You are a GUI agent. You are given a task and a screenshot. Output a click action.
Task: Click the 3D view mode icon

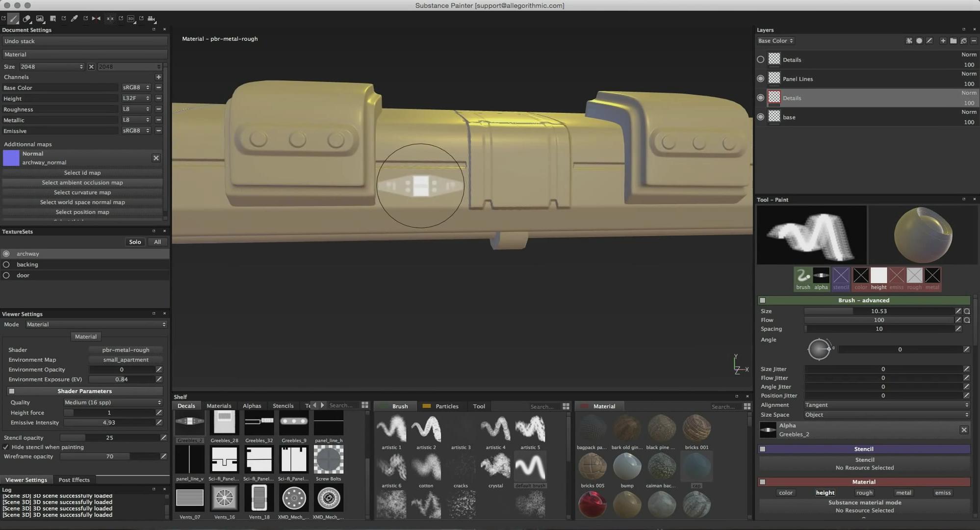131,19
